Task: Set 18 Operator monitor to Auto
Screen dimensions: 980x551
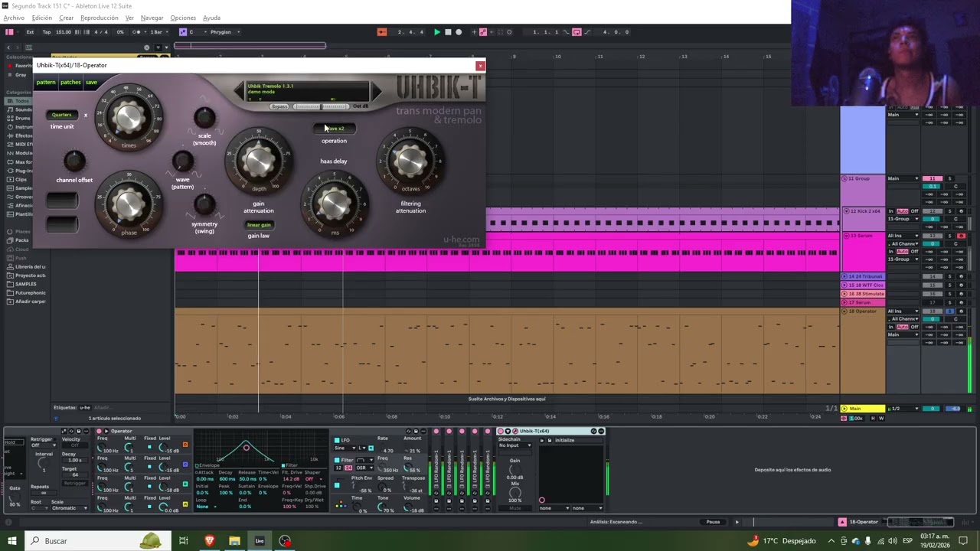Action: (903, 327)
